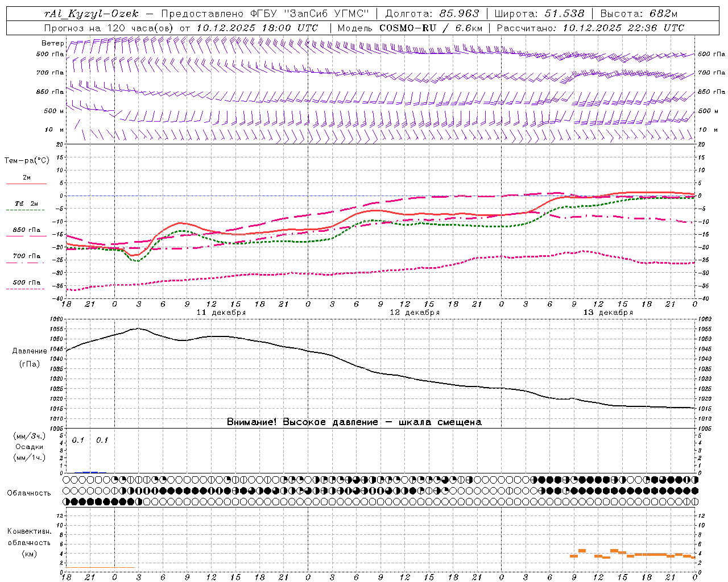Click the warning Внимание! Высокое давление — шкала смещена
Viewport: 728px width, 582px height.
coord(354,422)
